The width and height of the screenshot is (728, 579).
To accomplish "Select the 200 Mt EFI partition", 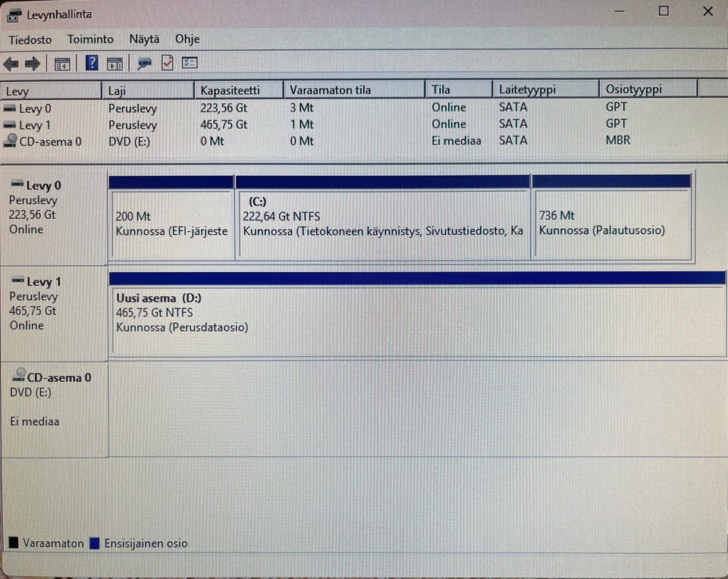I will (x=171, y=218).
